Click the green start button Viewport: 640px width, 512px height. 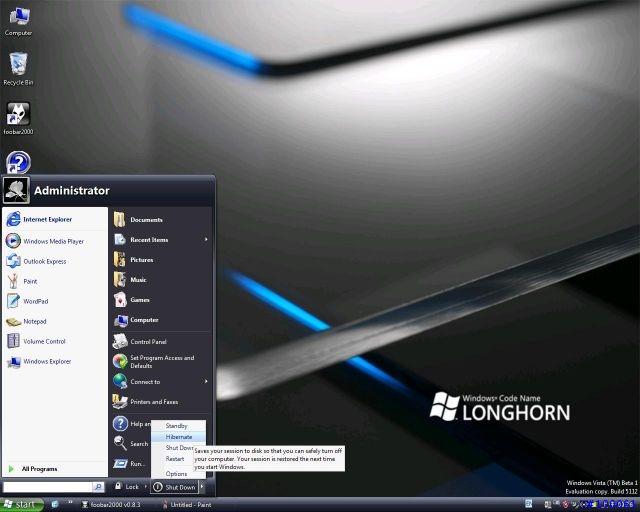[x=22, y=505]
